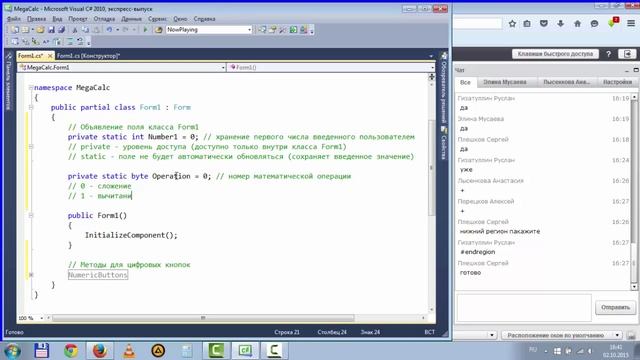The image size is (640, 360).
Task: Click New Project icon in Visual C# toolbar
Action: tap(15, 30)
